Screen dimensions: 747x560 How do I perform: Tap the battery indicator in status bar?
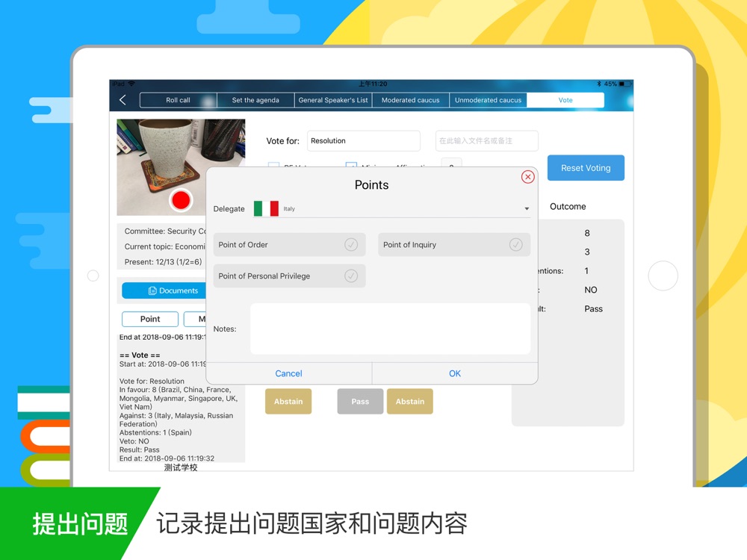tap(625, 84)
